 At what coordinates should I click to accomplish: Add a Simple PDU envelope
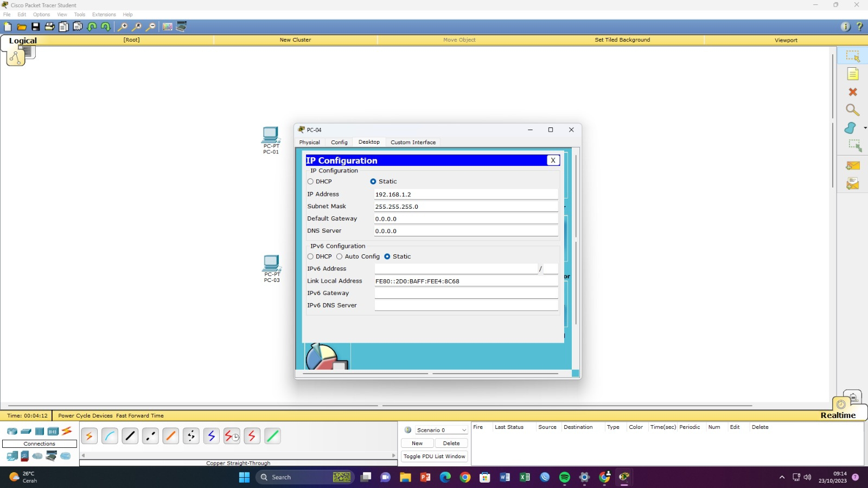pyautogui.click(x=853, y=166)
